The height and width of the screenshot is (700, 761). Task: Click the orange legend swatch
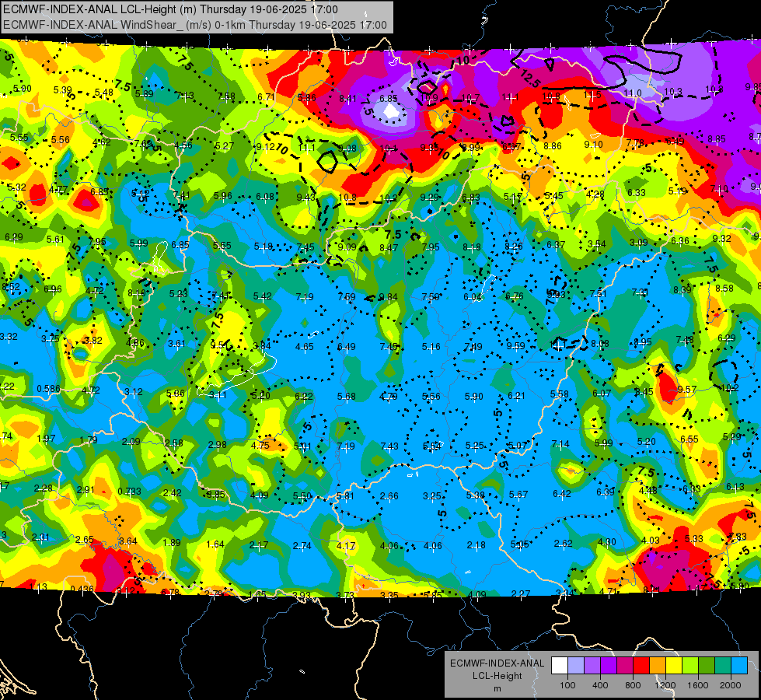[658, 666]
